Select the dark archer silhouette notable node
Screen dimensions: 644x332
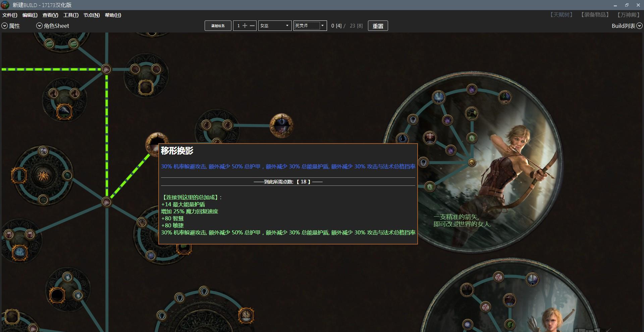(x=472, y=113)
